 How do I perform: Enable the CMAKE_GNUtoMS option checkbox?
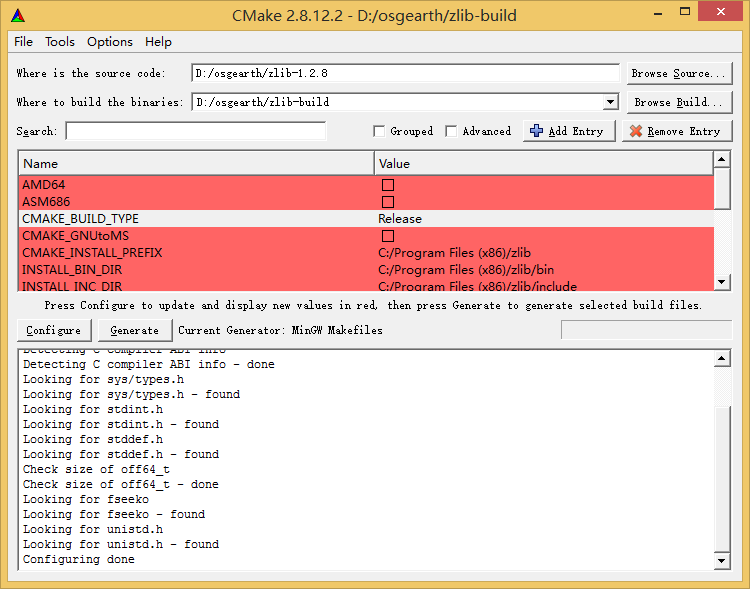point(388,236)
